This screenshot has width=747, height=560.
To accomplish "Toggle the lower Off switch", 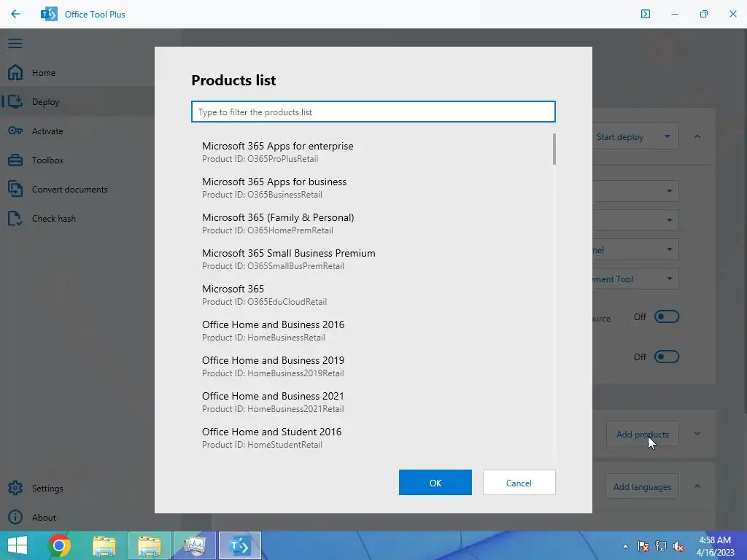I will point(667,357).
